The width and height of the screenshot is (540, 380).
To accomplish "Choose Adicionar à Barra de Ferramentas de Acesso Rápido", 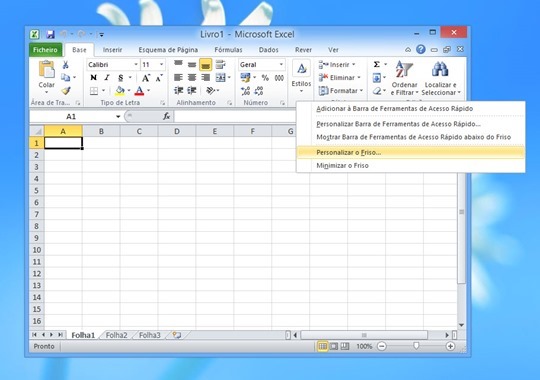I will [411, 109].
